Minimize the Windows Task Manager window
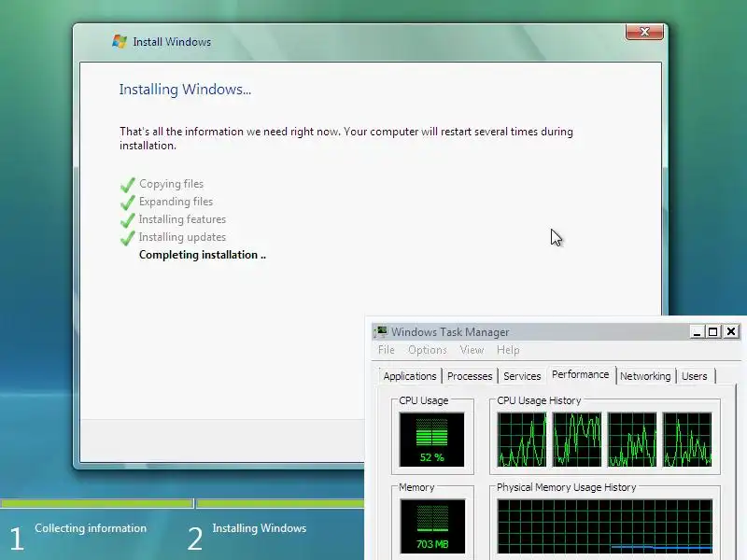 pyautogui.click(x=697, y=331)
